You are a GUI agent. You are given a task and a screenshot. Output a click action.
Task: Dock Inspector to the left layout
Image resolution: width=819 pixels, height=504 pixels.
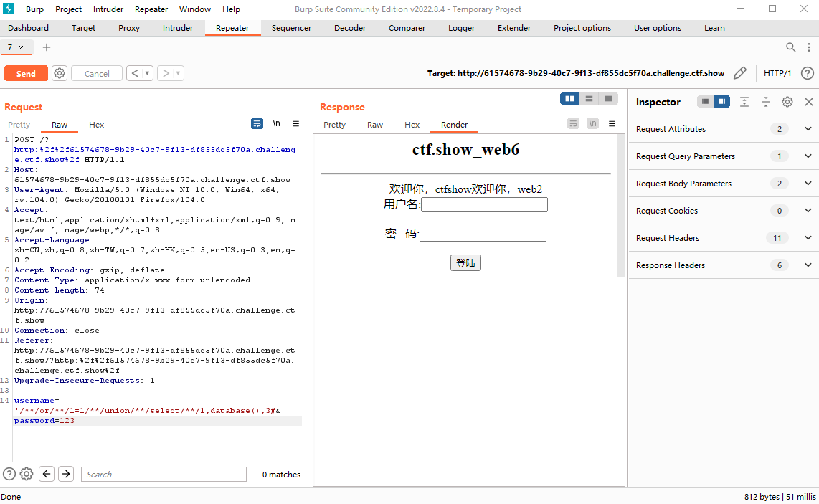coord(705,101)
